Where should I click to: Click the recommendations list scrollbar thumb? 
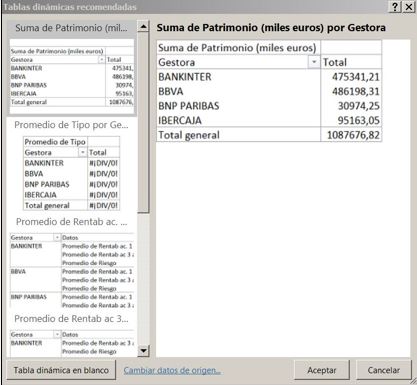pyautogui.click(x=143, y=122)
